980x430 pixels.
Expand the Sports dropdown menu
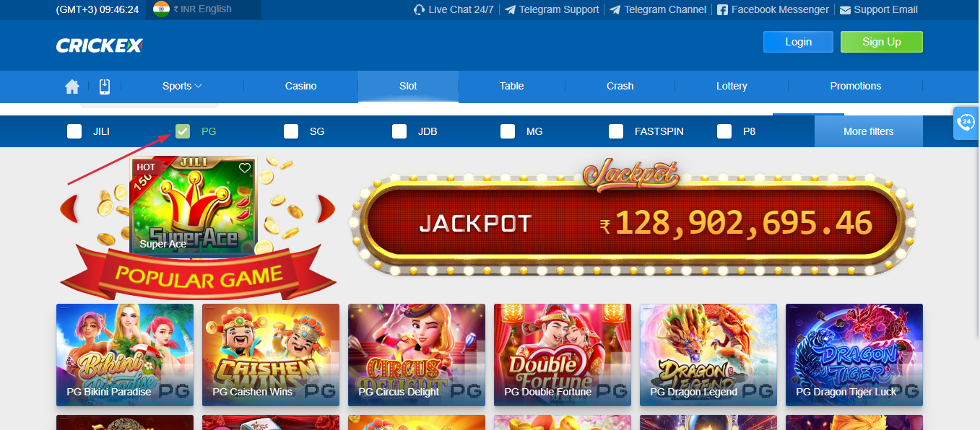182,86
